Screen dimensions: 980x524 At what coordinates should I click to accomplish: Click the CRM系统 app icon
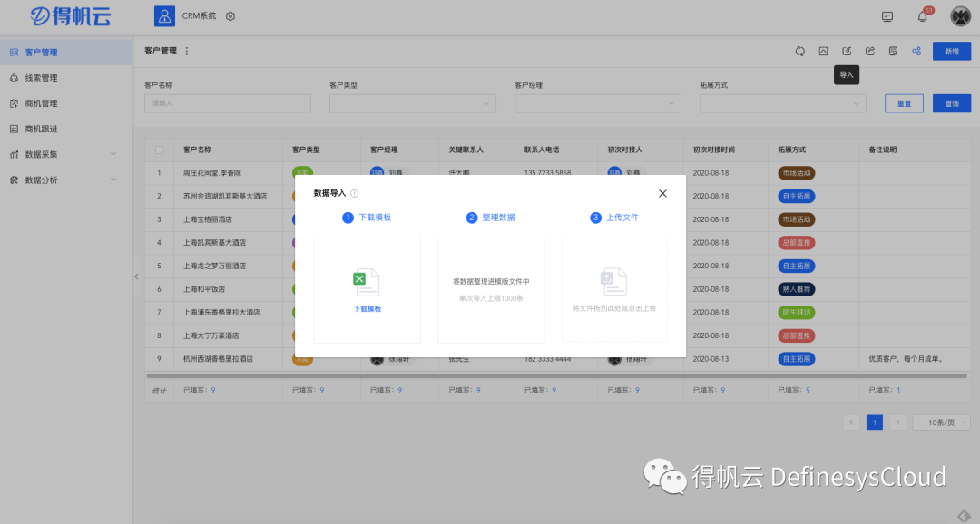pyautogui.click(x=164, y=16)
